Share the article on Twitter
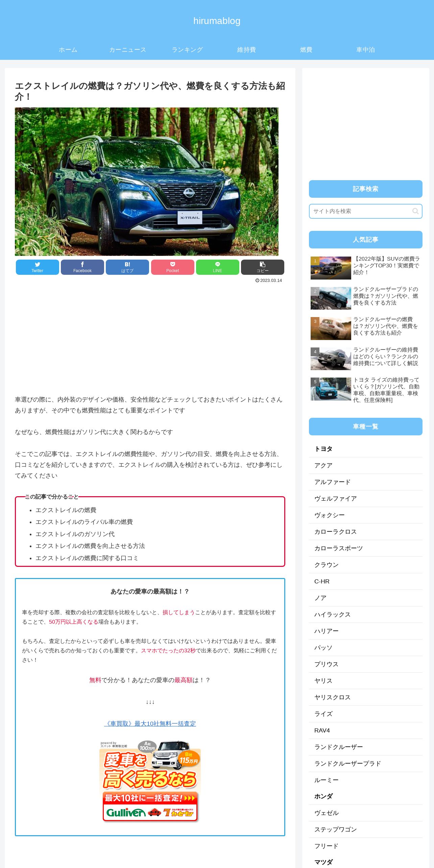The image size is (434, 868). (x=37, y=267)
